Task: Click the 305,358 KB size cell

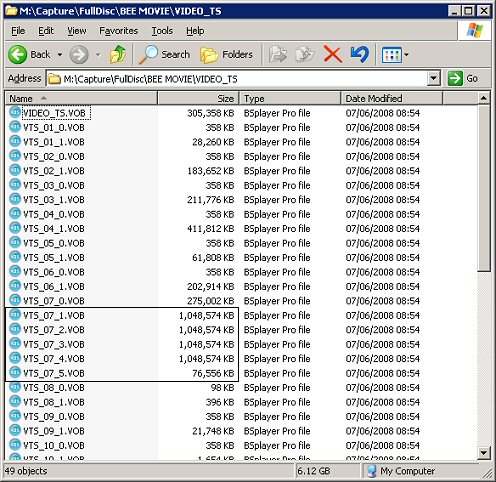Action: tap(211, 113)
